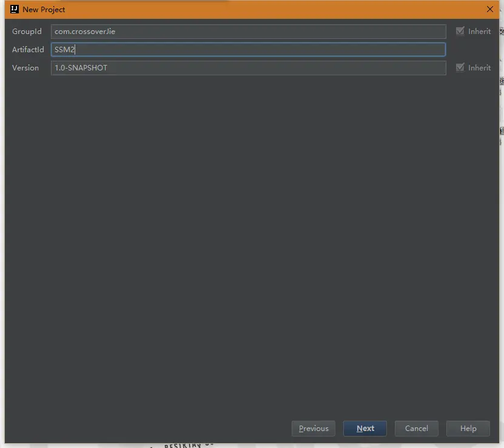The height and width of the screenshot is (448, 504).
Task: Click the GroupId label
Action: pos(27,32)
